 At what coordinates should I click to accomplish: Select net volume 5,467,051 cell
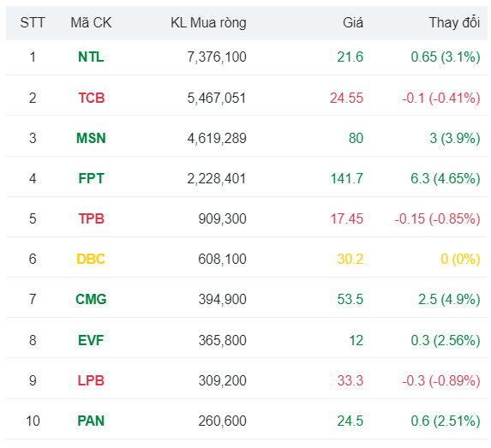click(217, 98)
